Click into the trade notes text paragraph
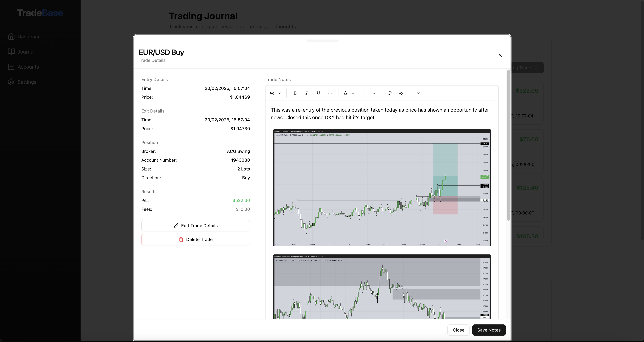Image resolution: width=644 pixels, height=342 pixels. tap(380, 114)
